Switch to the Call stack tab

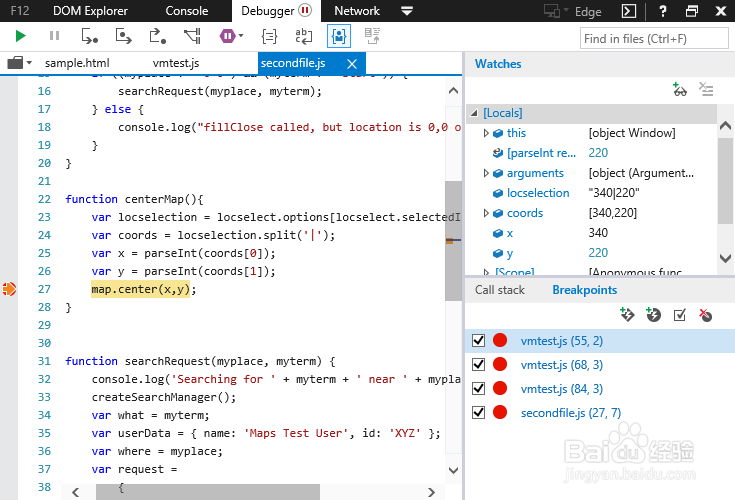pyautogui.click(x=500, y=290)
